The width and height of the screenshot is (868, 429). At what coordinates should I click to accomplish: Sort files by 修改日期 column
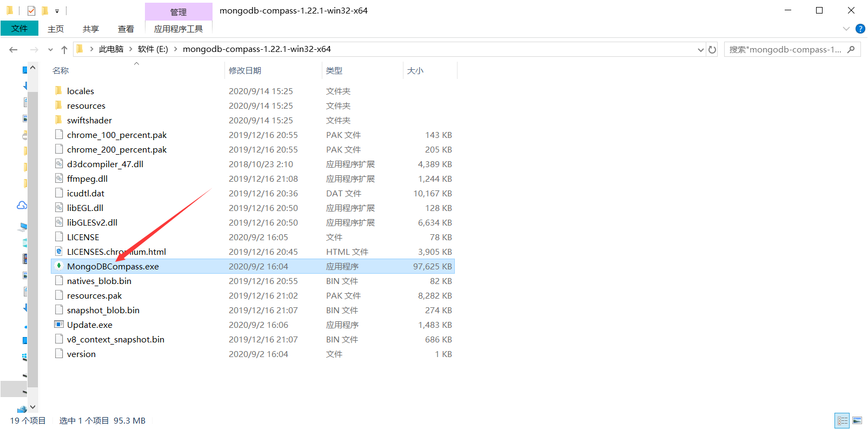tap(245, 71)
